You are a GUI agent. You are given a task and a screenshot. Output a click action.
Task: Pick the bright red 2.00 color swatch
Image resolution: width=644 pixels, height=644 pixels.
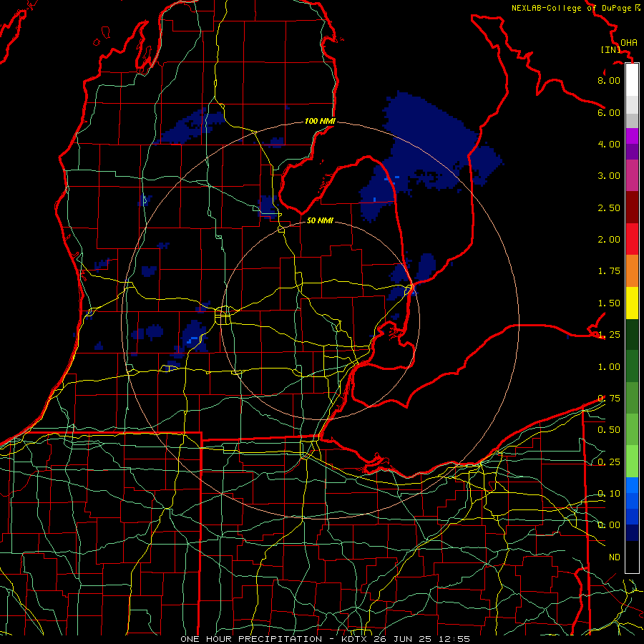(632, 239)
